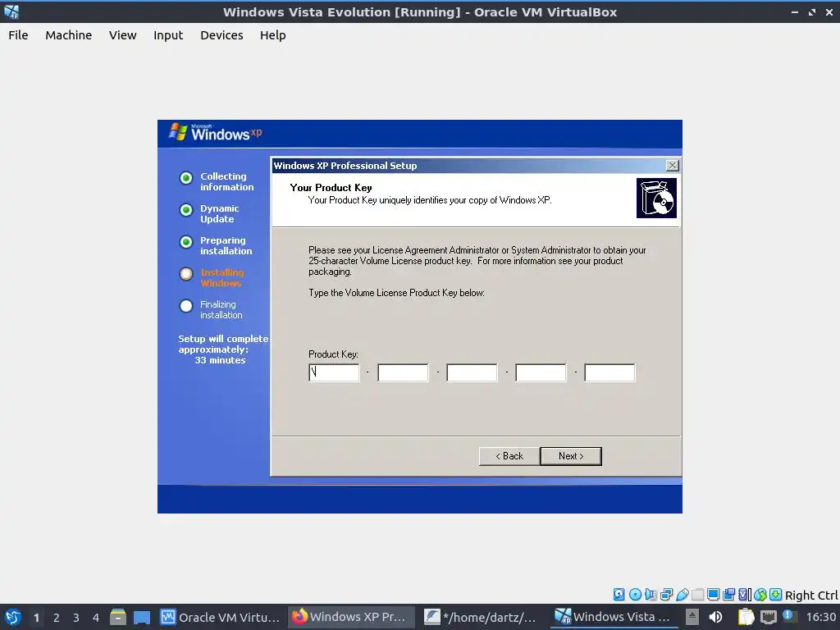This screenshot has width=840, height=630.
Task: Minimize the VirtualBox VM window
Action: (794, 11)
